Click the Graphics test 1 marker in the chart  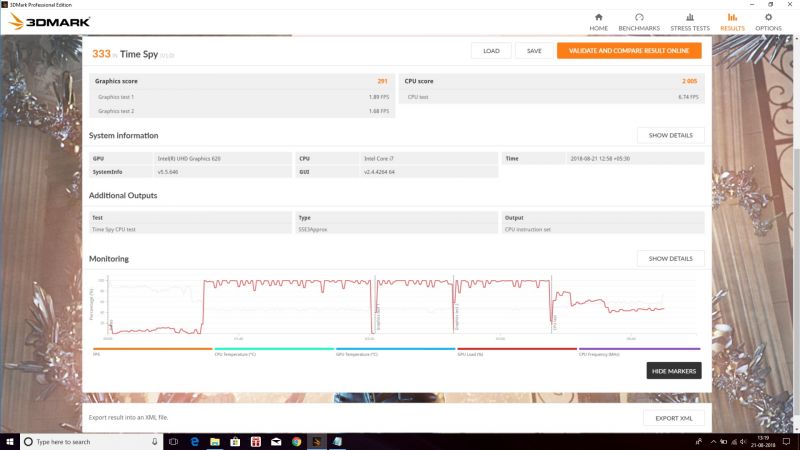pyautogui.click(x=378, y=317)
